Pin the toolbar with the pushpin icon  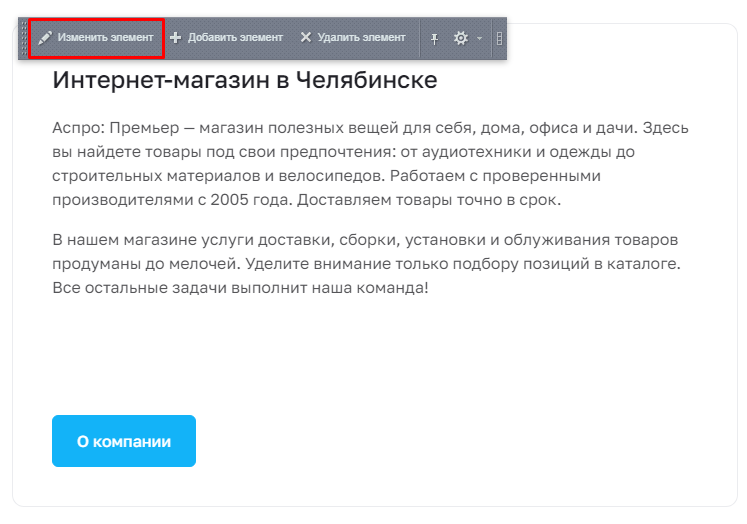pyautogui.click(x=434, y=39)
